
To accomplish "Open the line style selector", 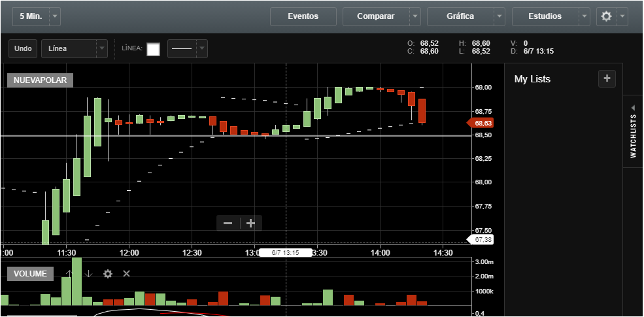I will point(182,48).
